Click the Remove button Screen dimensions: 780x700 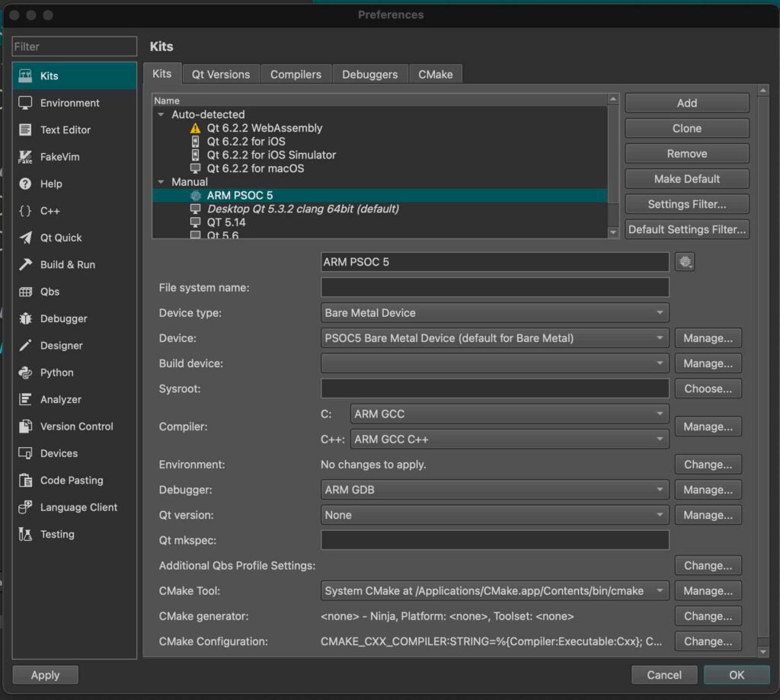(x=686, y=154)
